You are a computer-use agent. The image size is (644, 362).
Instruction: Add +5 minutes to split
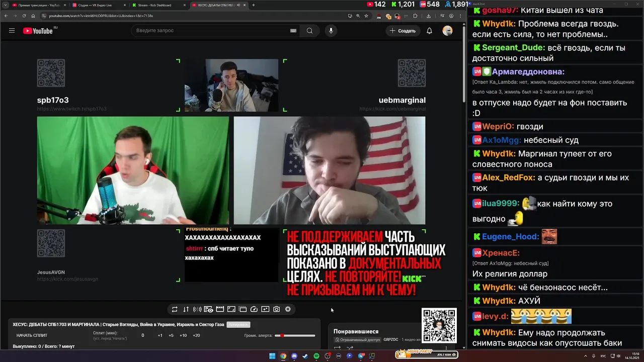coord(171,335)
